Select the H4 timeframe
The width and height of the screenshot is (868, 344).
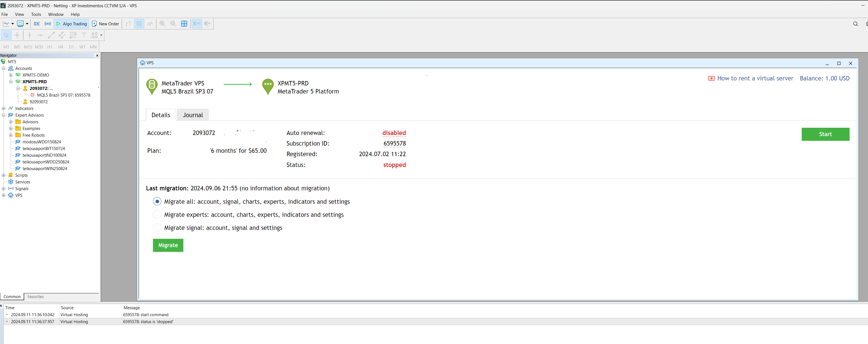point(61,47)
